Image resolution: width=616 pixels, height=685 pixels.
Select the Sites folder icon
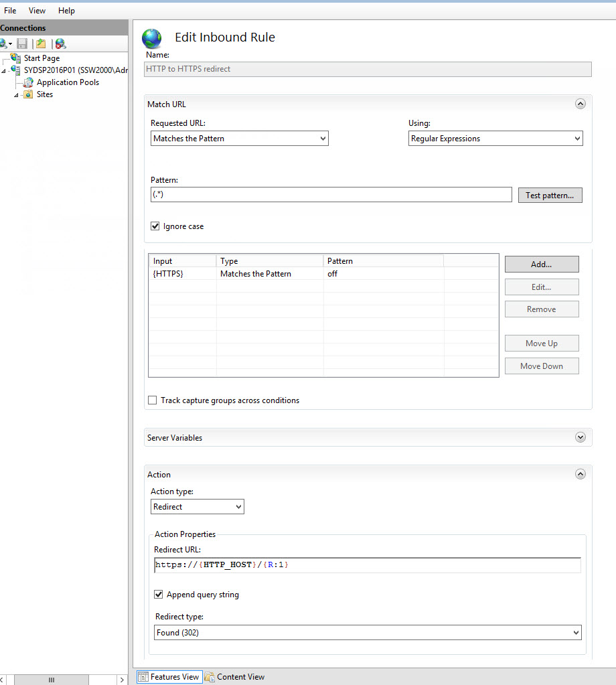coord(28,94)
